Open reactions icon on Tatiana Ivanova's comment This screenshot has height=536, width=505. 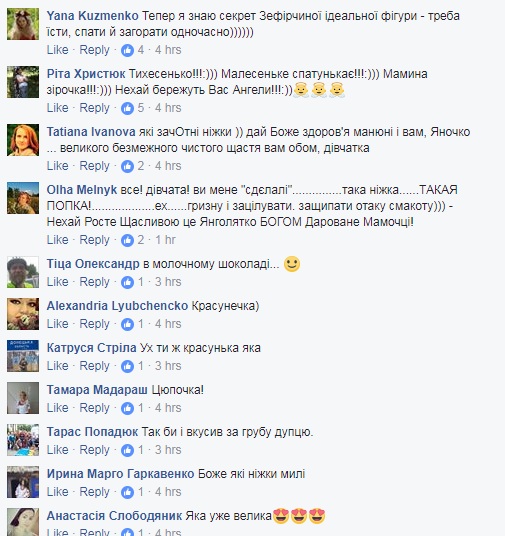[127, 166]
